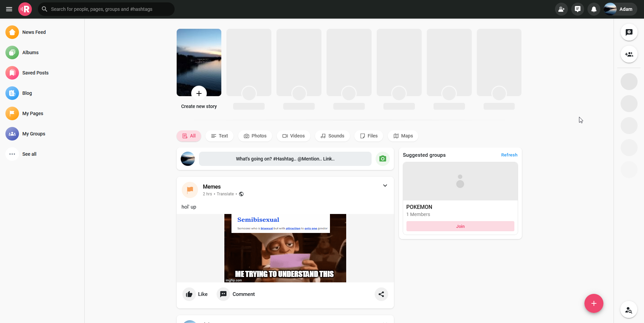
Task: Click the pink floating plus button
Action: pyautogui.click(x=594, y=303)
